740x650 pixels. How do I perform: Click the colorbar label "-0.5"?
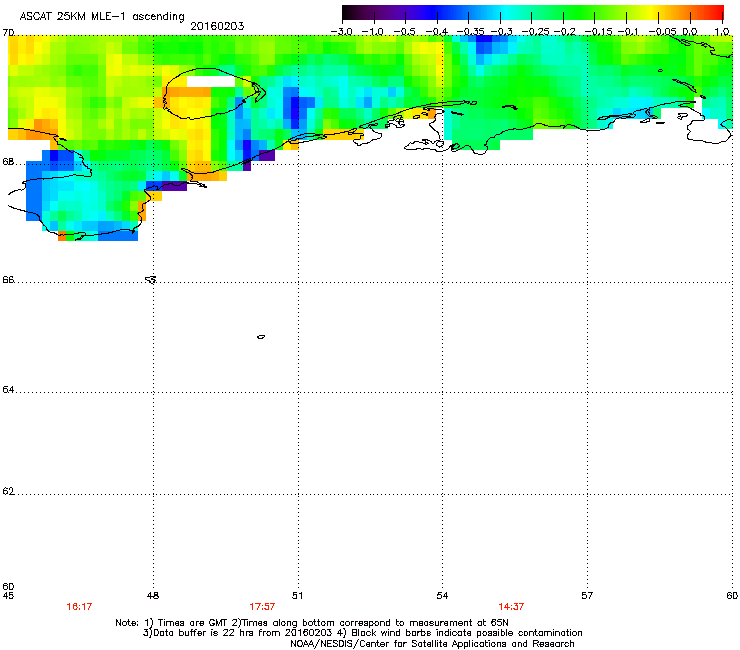(404, 32)
